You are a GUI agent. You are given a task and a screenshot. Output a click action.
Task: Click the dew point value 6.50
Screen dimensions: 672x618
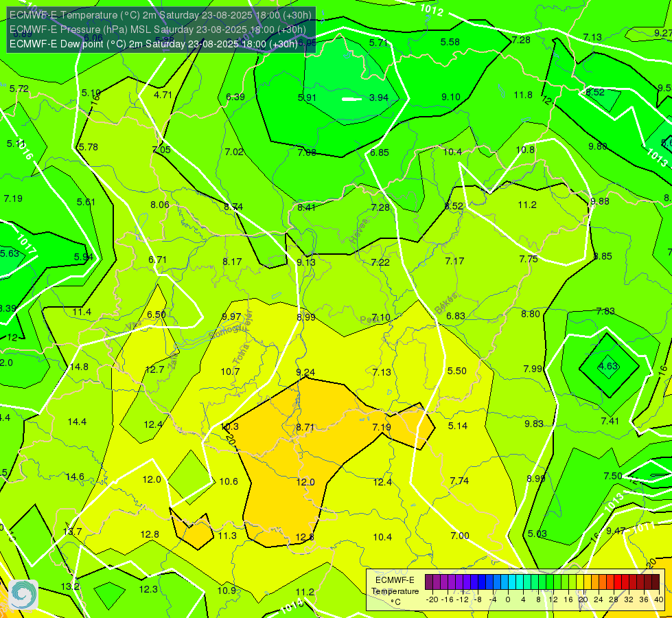click(x=157, y=314)
